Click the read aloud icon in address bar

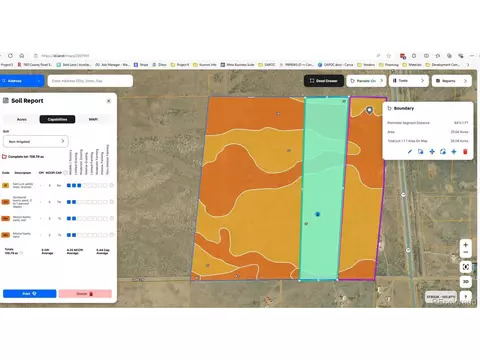378,56
